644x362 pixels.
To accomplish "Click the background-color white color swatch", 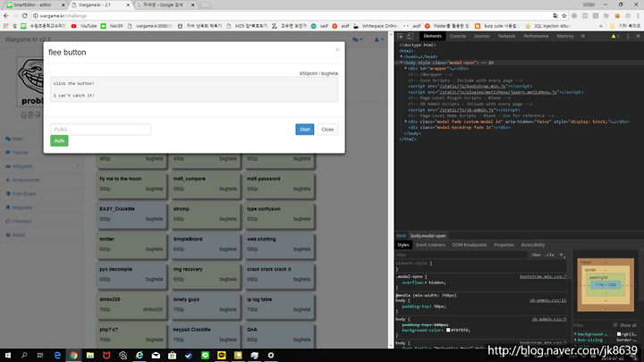I will tap(448, 330).
